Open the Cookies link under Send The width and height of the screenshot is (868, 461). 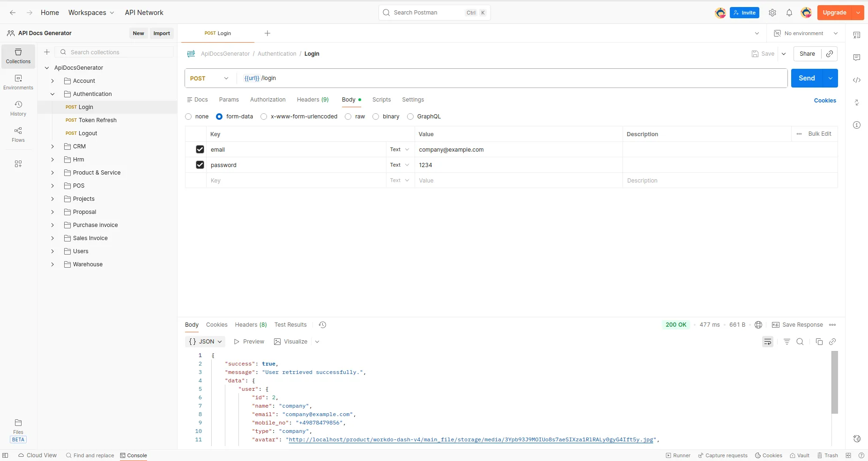[825, 101]
